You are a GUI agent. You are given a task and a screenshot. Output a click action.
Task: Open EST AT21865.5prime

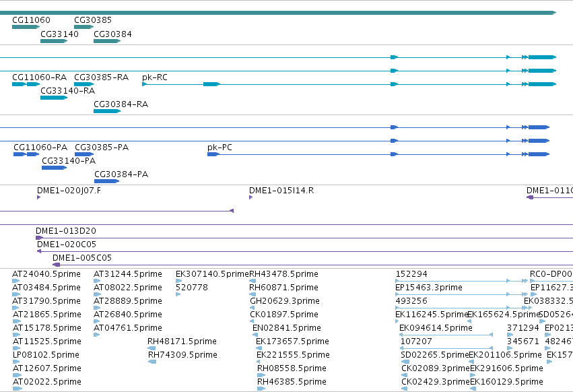47,315
